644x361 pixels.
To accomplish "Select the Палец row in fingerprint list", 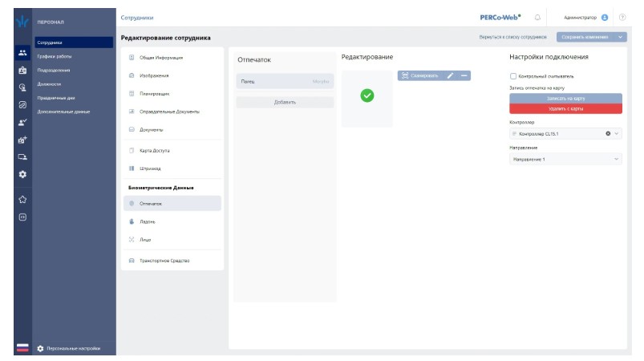I will coord(285,82).
